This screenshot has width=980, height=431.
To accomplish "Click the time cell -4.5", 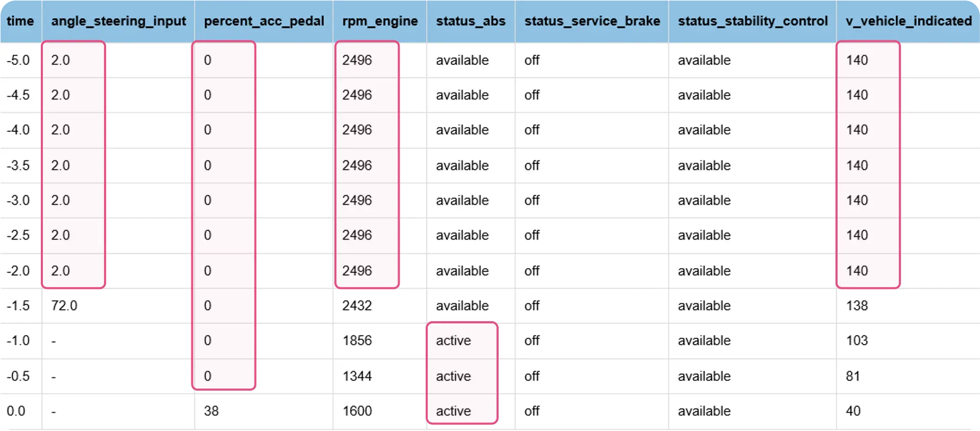I will (x=18, y=95).
